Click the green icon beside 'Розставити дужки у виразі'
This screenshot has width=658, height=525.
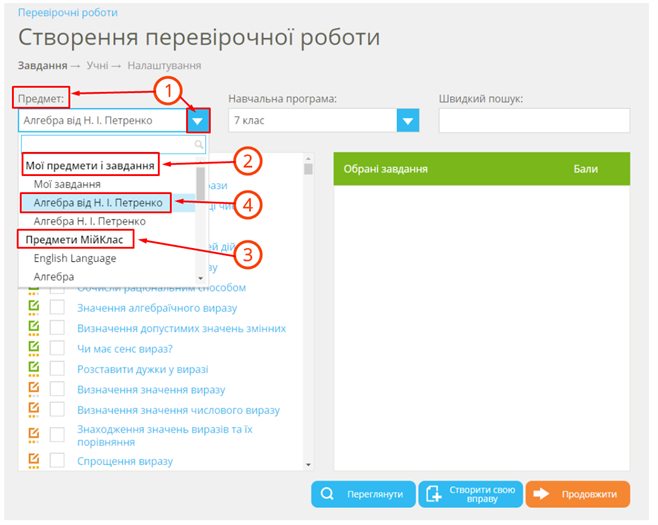click(x=33, y=368)
